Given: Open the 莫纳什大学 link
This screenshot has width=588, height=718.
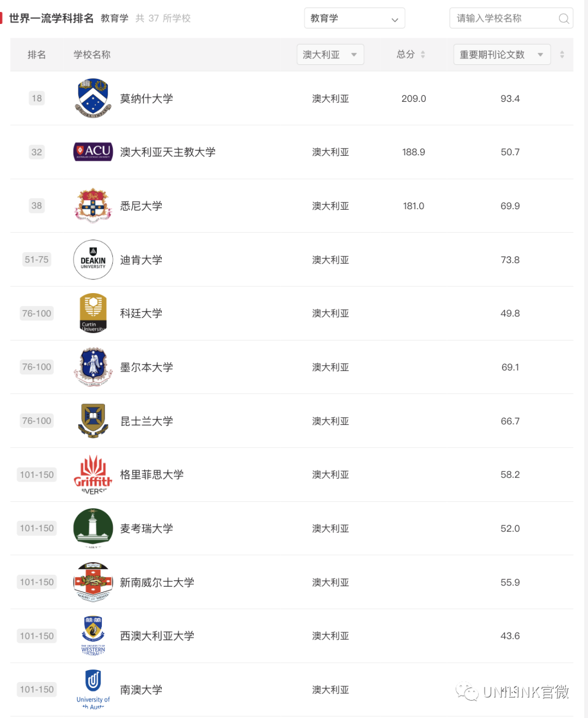Looking at the screenshot, I should tap(146, 99).
